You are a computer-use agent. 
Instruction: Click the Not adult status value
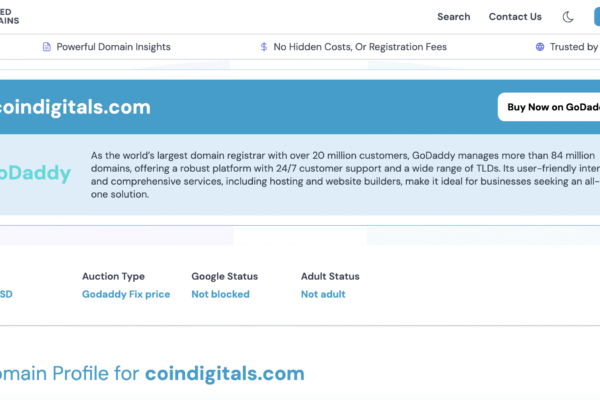(324, 294)
